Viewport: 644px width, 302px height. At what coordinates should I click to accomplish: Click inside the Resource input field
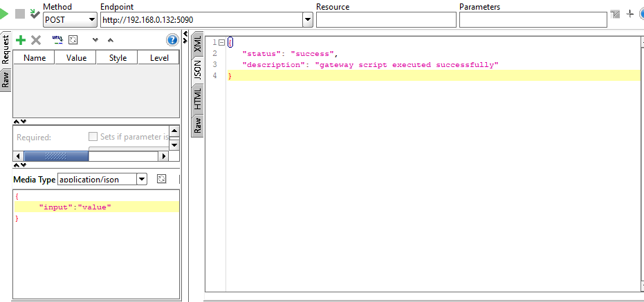point(385,20)
